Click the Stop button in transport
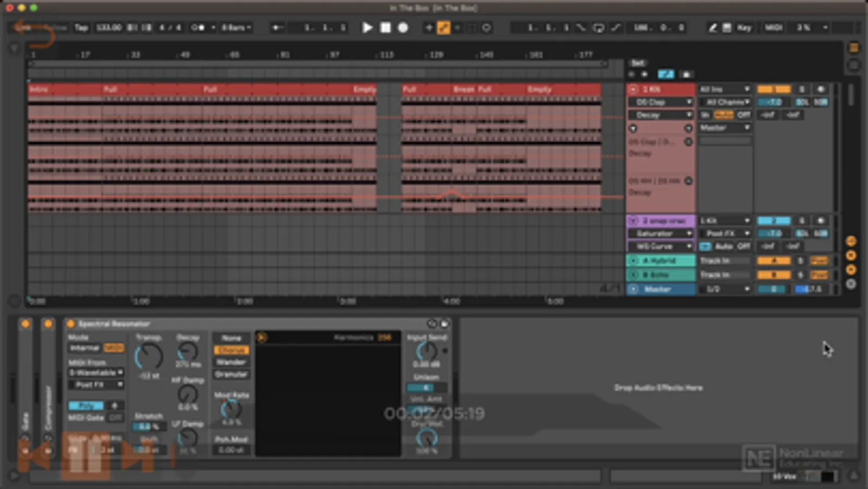The height and width of the screenshot is (489, 868). (x=385, y=28)
